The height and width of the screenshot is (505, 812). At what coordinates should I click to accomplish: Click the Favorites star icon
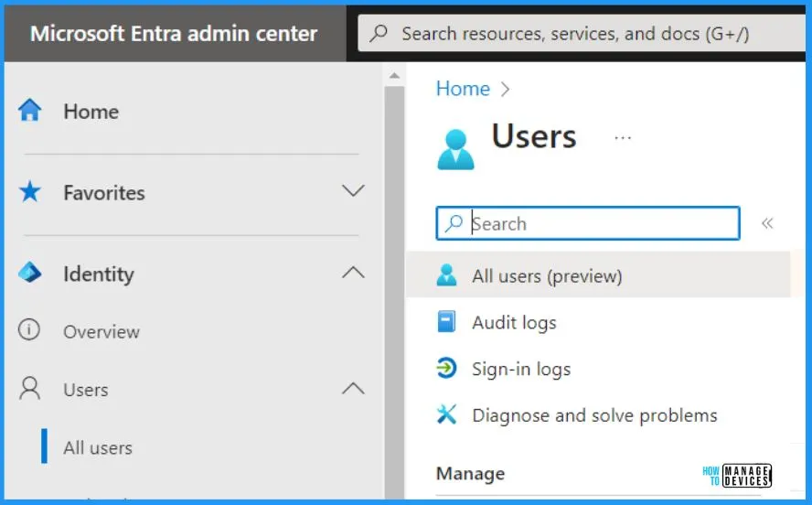(x=29, y=191)
